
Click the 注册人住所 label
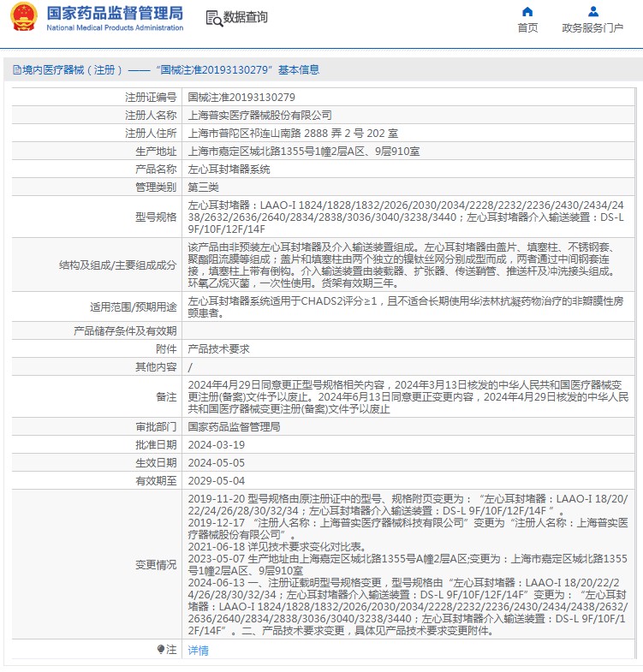[151, 134]
